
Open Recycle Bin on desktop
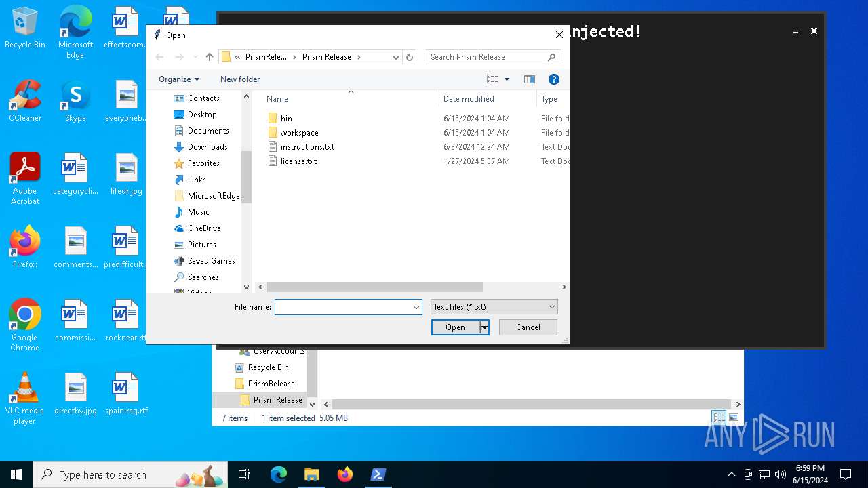point(25,28)
